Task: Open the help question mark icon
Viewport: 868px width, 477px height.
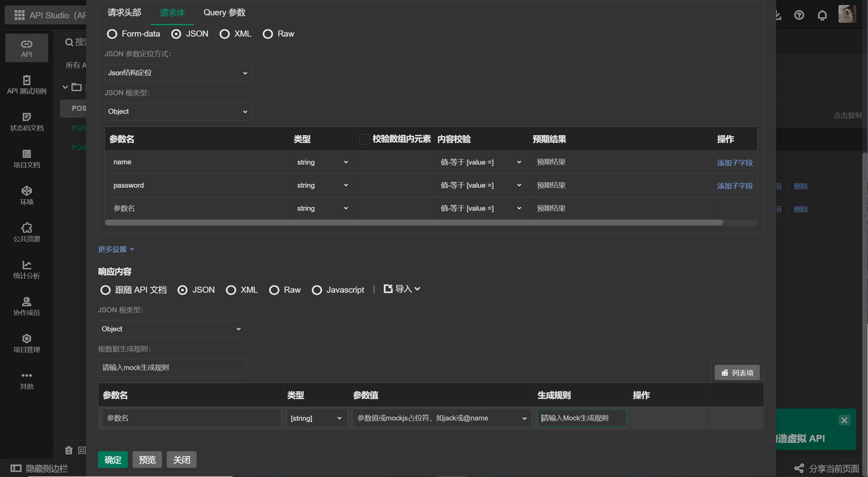Action: 800,15
